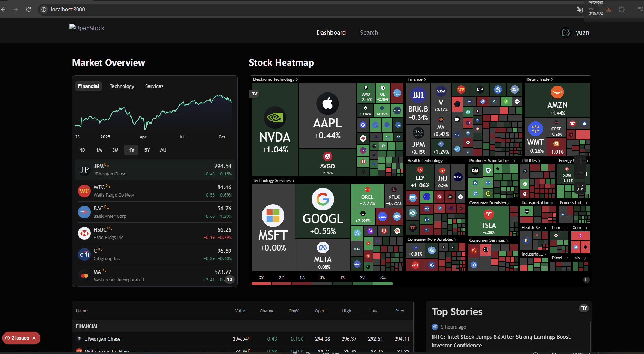Click the green 3% legend swatch
644x354 pixels.
(x=383, y=283)
